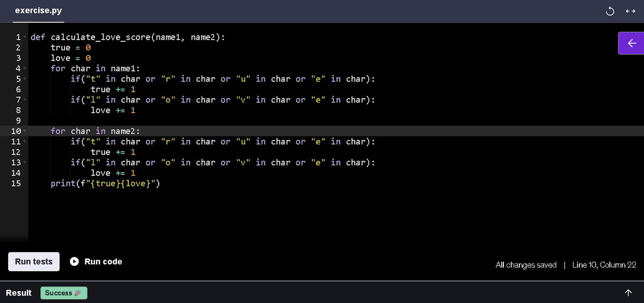Click 'for char in name1:' on line 4

pyautogui.click(x=96, y=69)
